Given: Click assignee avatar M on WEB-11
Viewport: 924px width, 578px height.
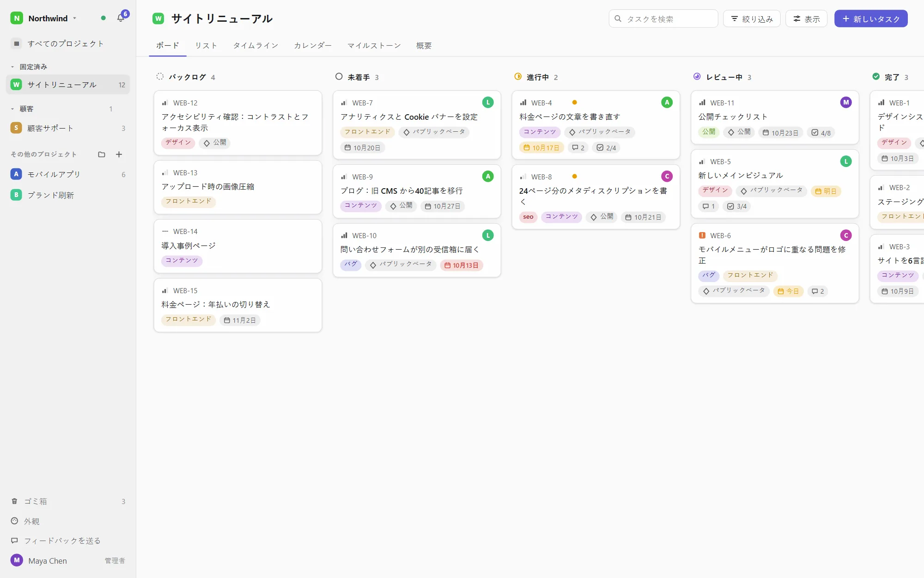Looking at the screenshot, I should [846, 103].
